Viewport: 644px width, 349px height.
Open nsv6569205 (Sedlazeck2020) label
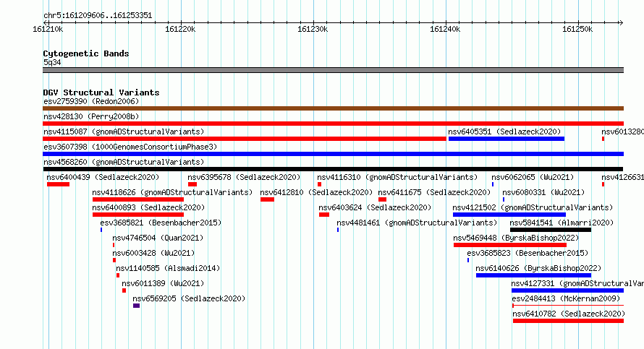pos(189,298)
